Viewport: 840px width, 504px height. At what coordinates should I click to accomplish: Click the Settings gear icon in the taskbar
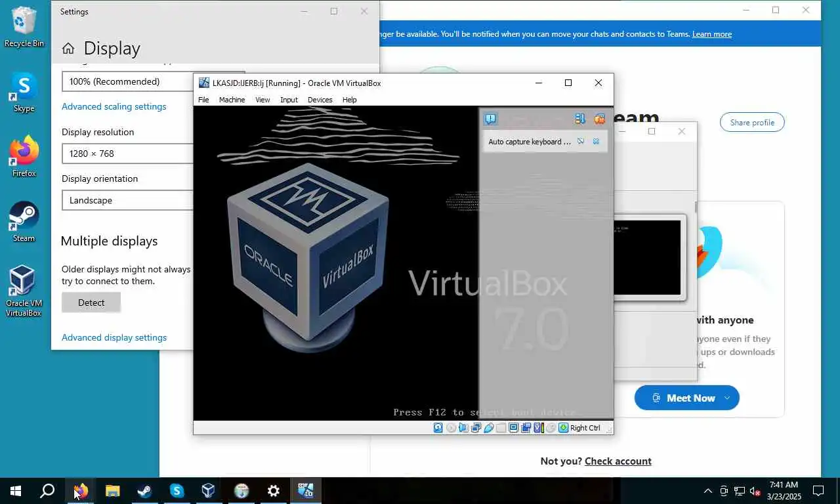coord(273,490)
